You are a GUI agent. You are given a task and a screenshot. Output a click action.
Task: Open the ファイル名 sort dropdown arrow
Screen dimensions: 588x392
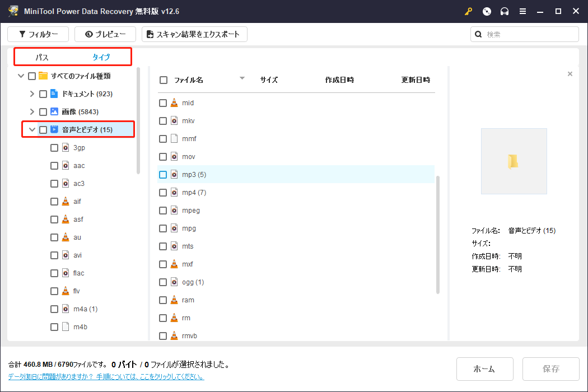pyautogui.click(x=242, y=79)
